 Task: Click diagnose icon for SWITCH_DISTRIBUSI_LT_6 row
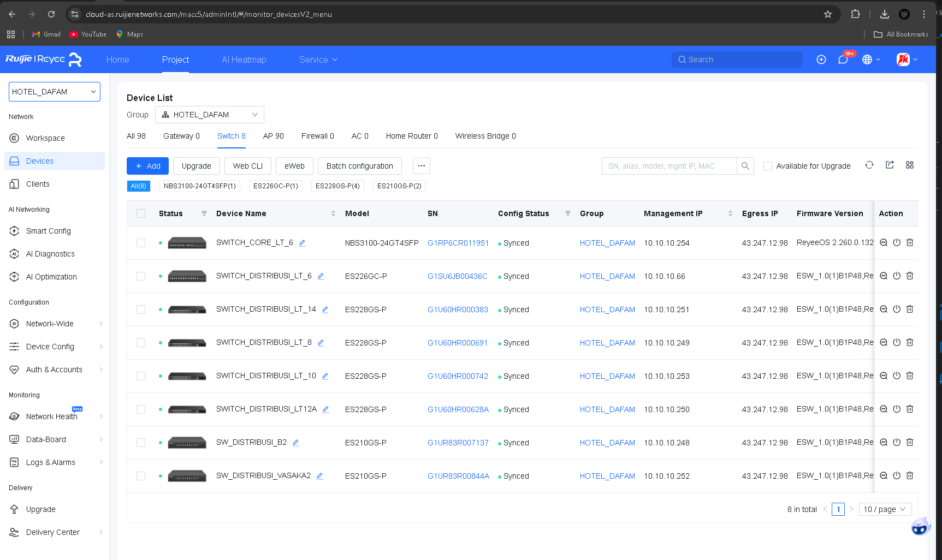(x=884, y=276)
